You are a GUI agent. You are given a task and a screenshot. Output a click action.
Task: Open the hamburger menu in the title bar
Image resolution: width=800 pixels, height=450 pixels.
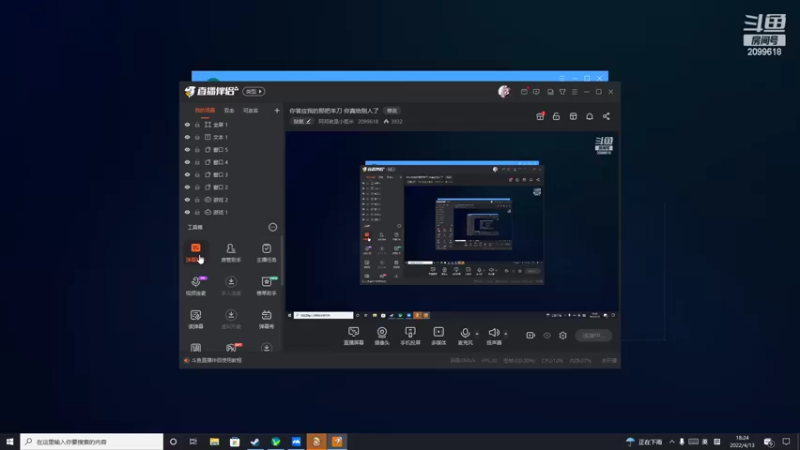(x=574, y=92)
